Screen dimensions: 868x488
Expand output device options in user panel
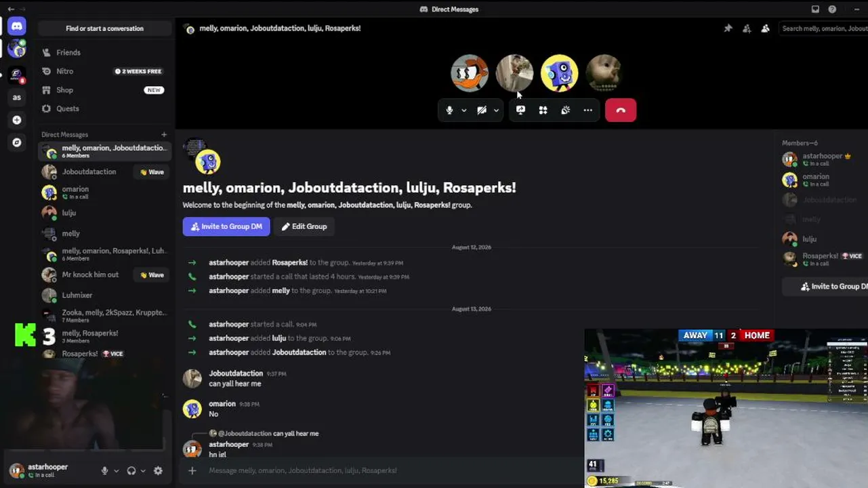(143, 471)
